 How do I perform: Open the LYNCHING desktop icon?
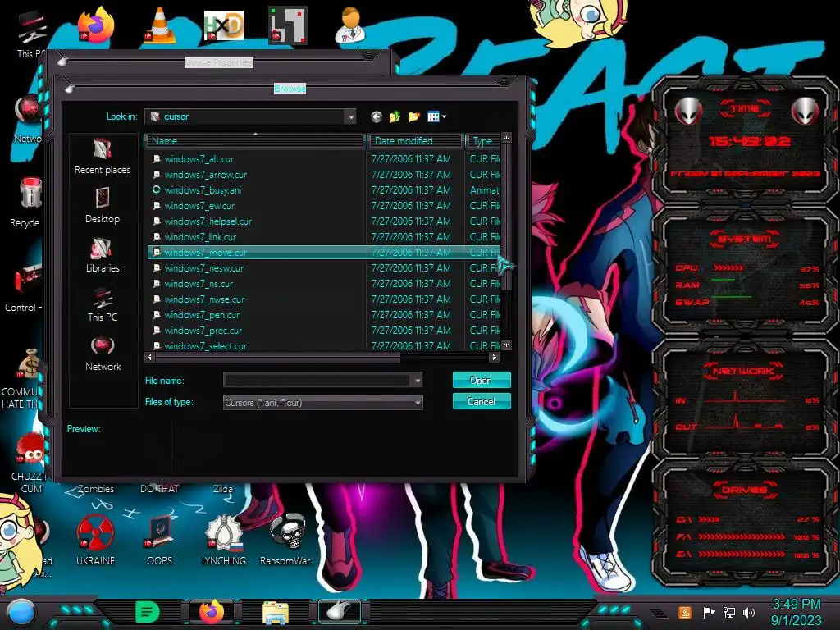point(224,540)
